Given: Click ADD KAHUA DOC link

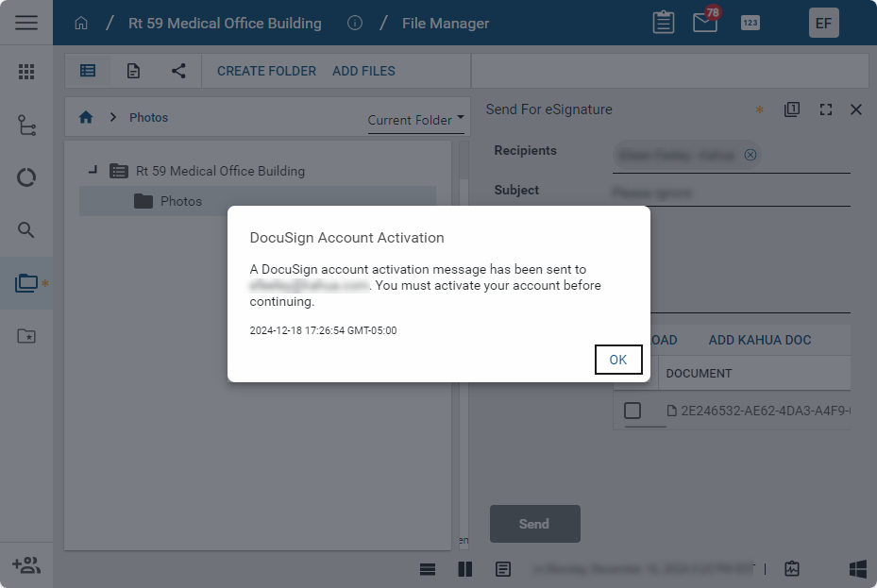Looking at the screenshot, I should [x=759, y=340].
